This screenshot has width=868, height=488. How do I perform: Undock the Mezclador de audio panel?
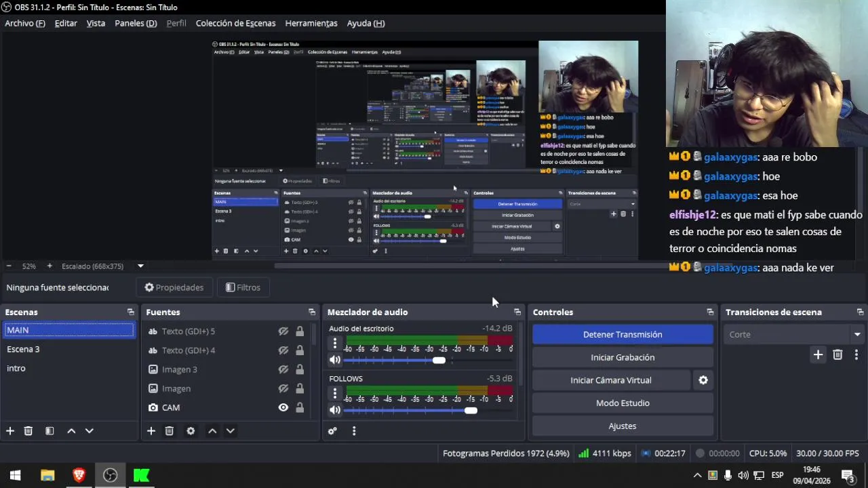[x=517, y=312]
